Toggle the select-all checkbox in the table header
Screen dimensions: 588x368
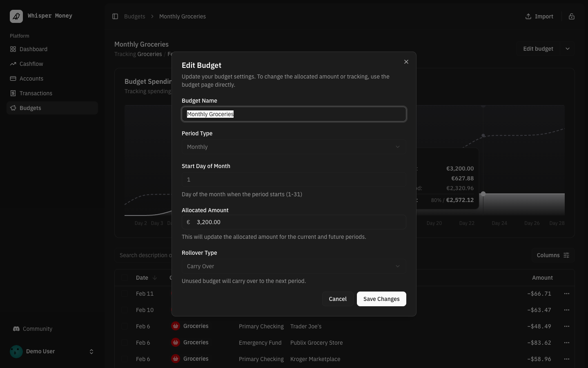click(x=125, y=278)
